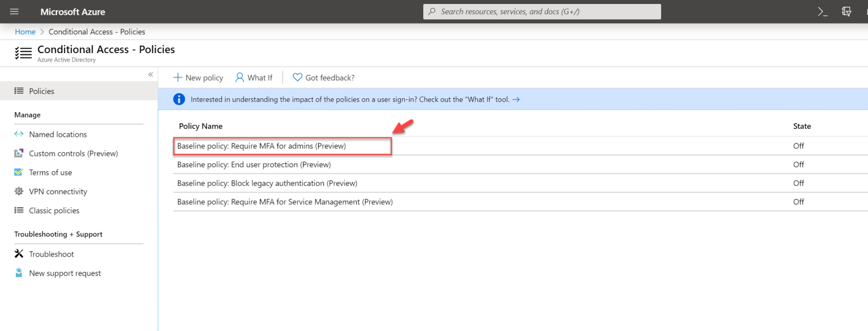
Task: Click the Terms of use icon
Action: (x=19, y=172)
